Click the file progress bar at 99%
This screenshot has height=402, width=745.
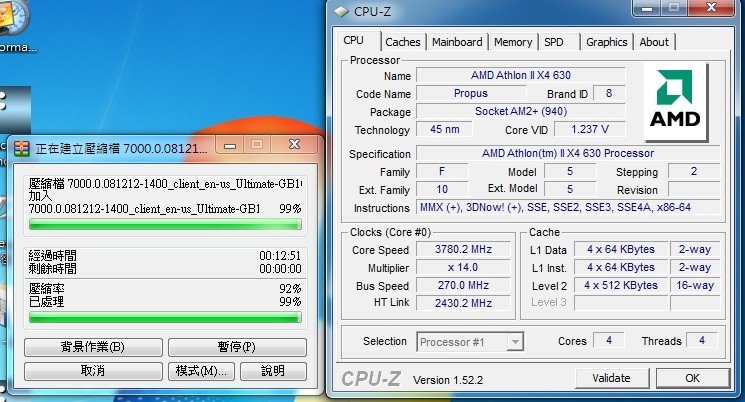pos(165,224)
